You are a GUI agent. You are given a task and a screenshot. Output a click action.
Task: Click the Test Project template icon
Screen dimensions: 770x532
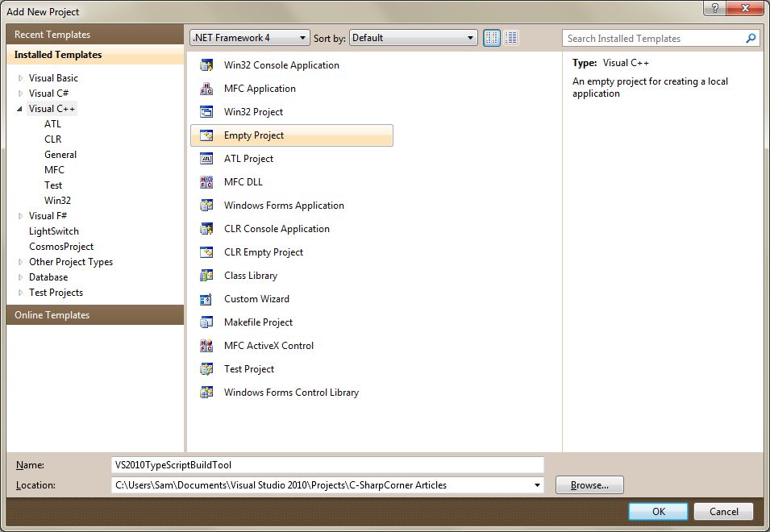206,369
